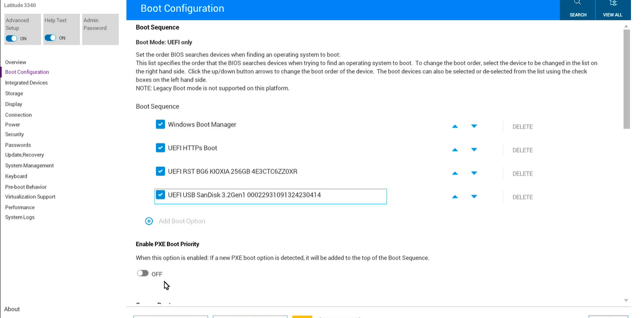The width and height of the screenshot is (644, 318).
Task: Open Passwords section
Action: click(18, 145)
